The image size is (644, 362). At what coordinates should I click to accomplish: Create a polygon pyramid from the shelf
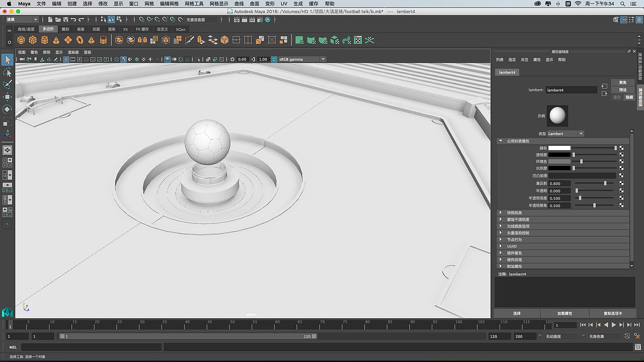pyautogui.click(x=92, y=40)
